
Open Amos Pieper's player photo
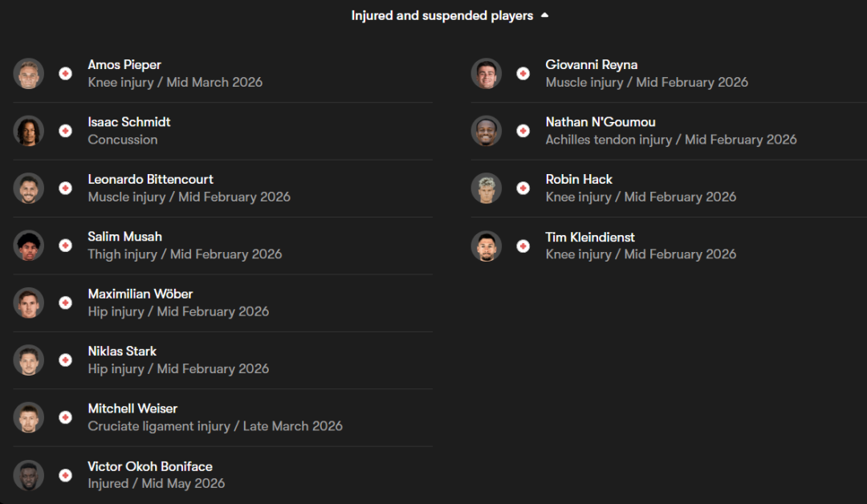[x=29, y=74]
